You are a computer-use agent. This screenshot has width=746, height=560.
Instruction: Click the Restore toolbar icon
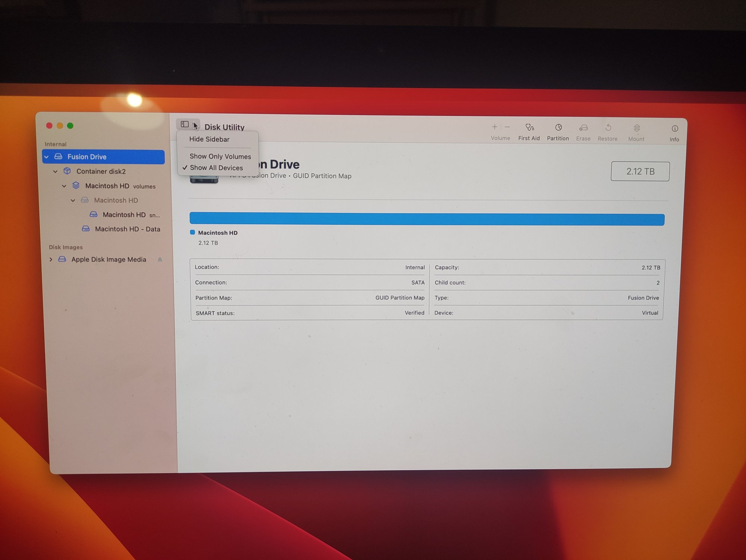(608, 128)
